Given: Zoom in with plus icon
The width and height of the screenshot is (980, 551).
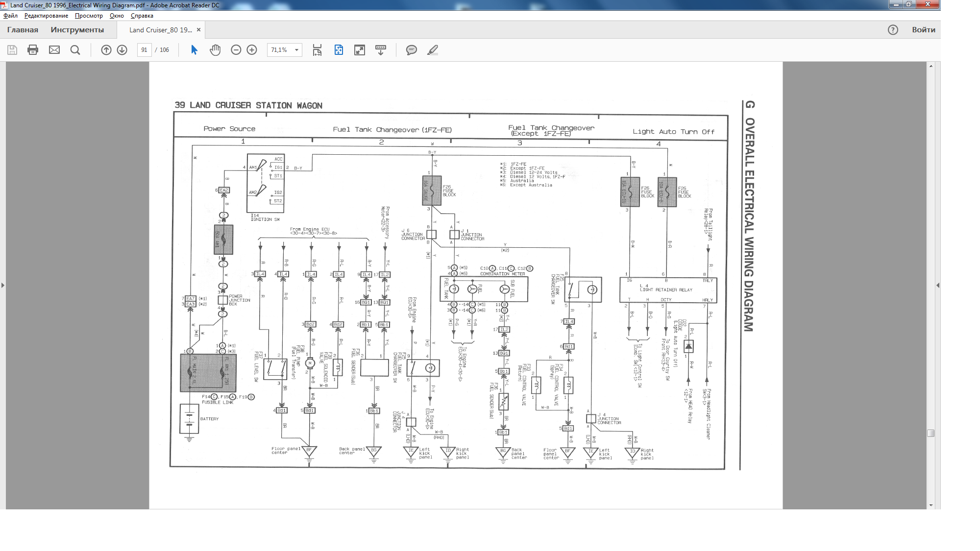Looking at the screenshot, I should 252,50.
